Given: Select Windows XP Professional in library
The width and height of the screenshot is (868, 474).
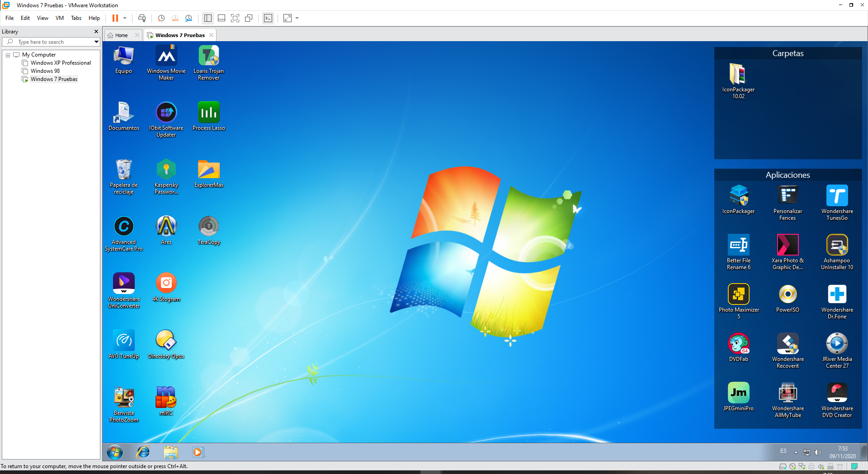Looking at the screenshot, I should [61, 63].
